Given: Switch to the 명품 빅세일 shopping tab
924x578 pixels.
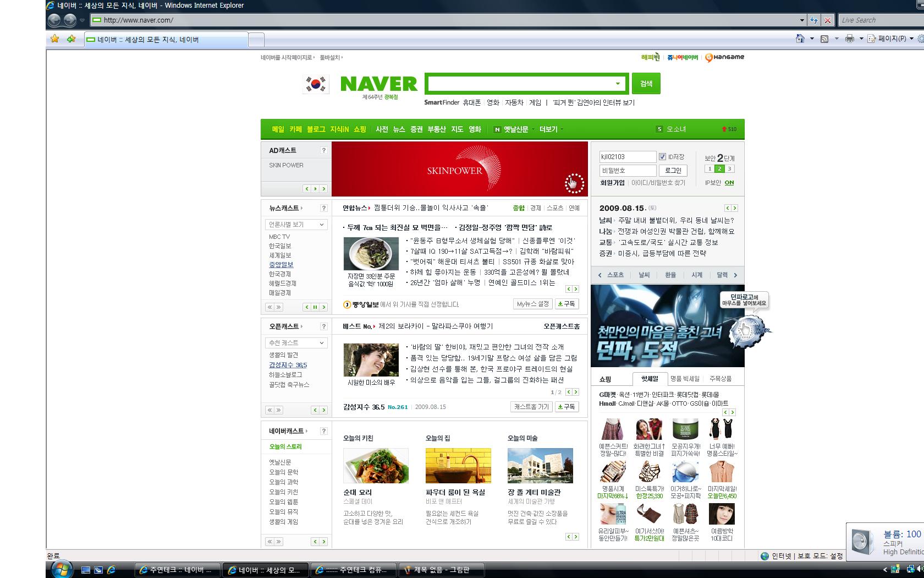Looking at the screenshot, I should point(685,379).
